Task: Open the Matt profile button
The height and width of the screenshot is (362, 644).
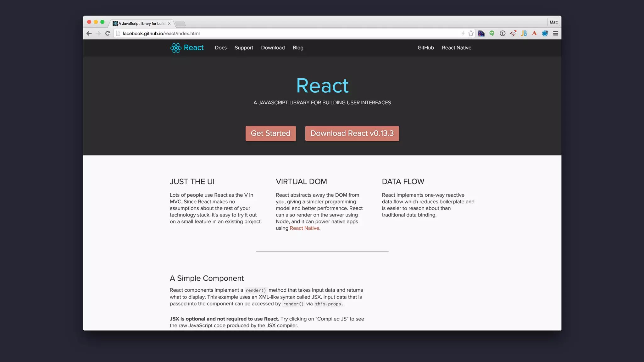Action: [554, 22]
